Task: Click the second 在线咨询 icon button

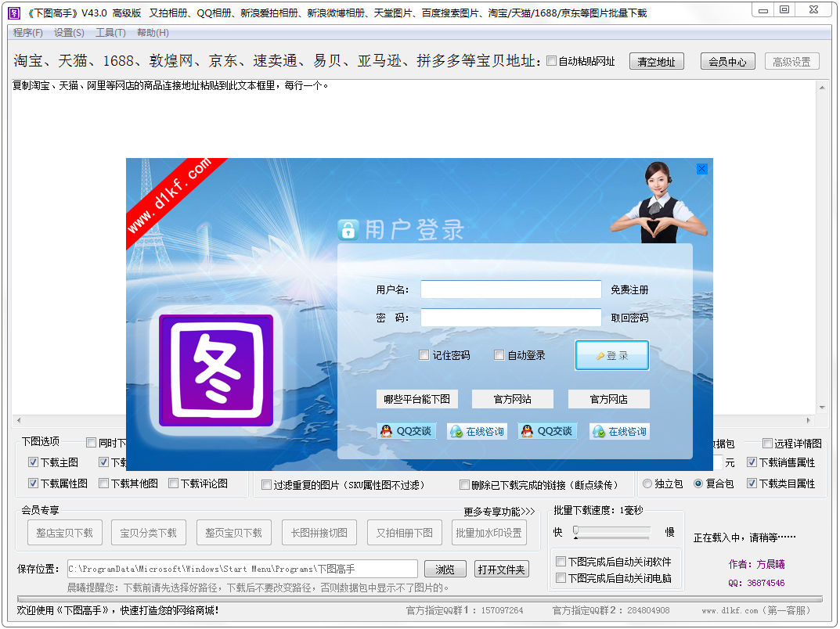Action: click(x=619, y=431)
